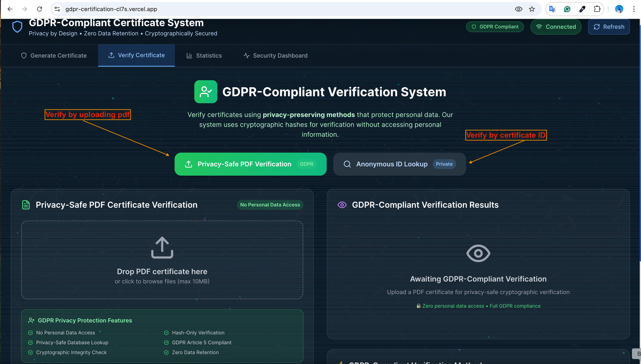The height and width of the screenshot is (364, 641).
Task: Bookmark this page with star icon
Action: click(532, 9)
